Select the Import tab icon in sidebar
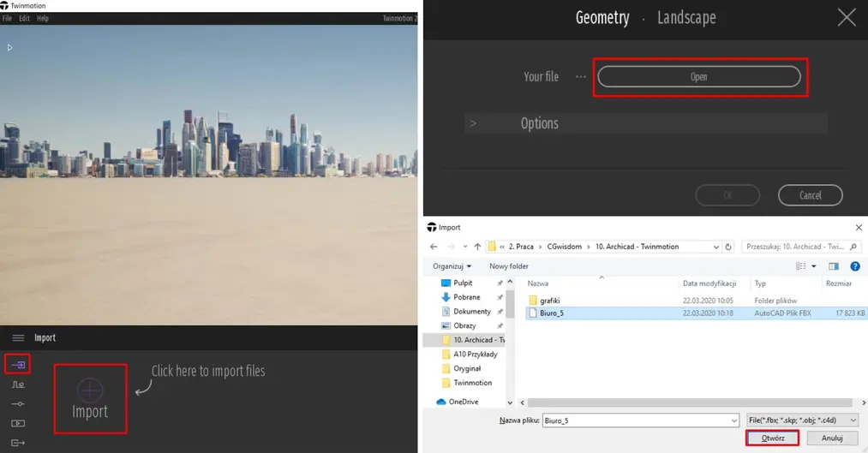This screenshot has height=453, width=868. point(17,365)
